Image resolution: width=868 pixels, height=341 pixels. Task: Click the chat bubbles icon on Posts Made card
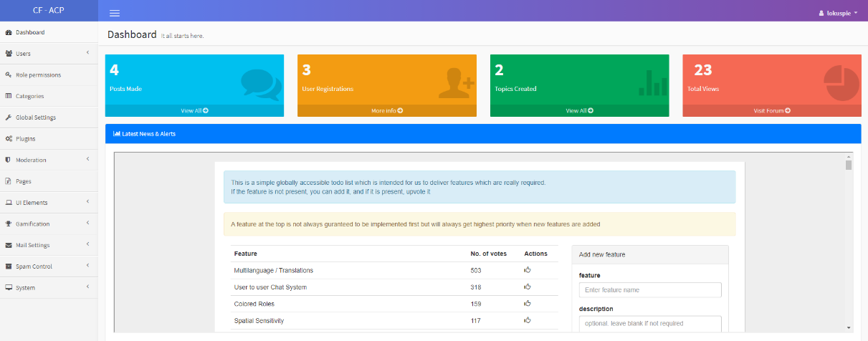(x=261, y=84)
